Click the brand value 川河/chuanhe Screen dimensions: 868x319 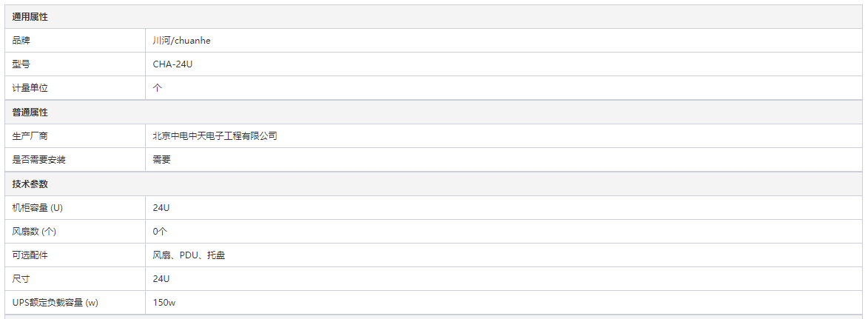(x=181, y=41)
